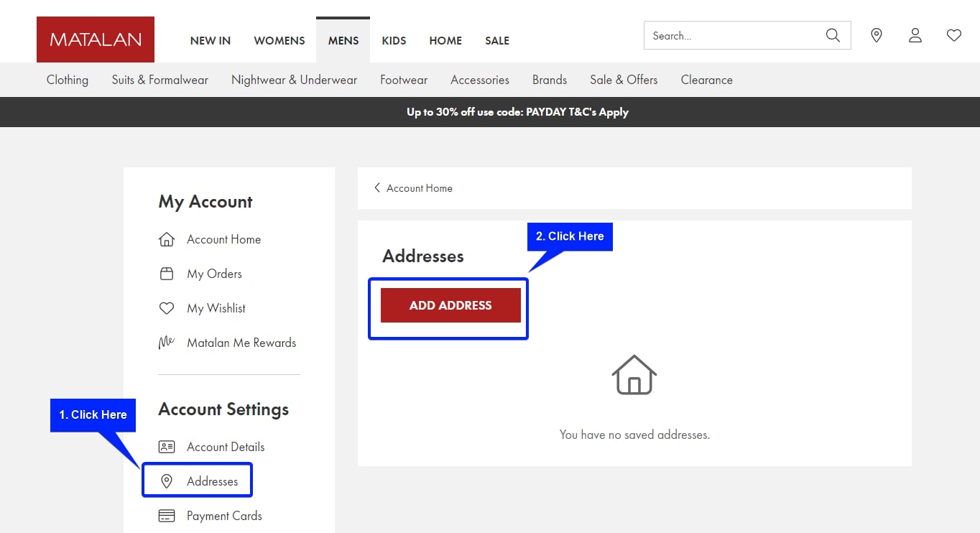
Task: Open the WOMENS menu
Action: click(x=279, y=41)
